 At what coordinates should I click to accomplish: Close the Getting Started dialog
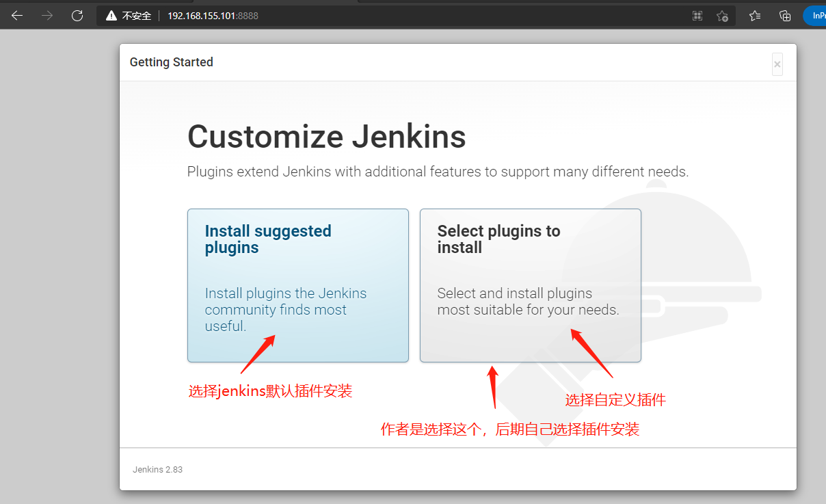coord(777,64)
